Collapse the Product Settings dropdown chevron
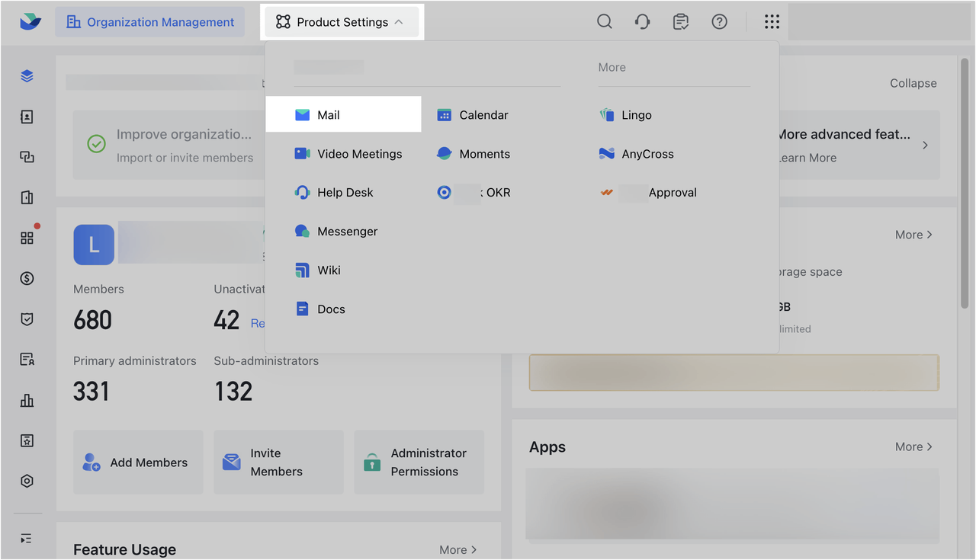This screenshot has width=976, height=560. click(x=400, y=21)
